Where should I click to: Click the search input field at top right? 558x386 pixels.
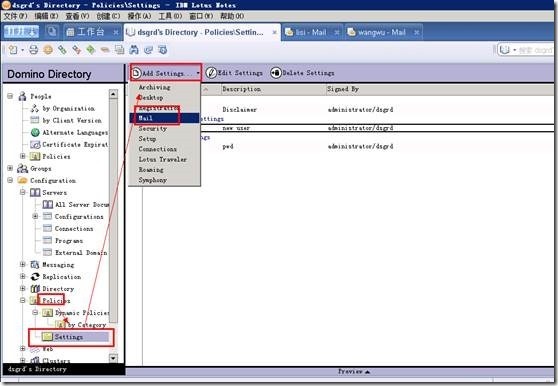click(x=535, y=50)
